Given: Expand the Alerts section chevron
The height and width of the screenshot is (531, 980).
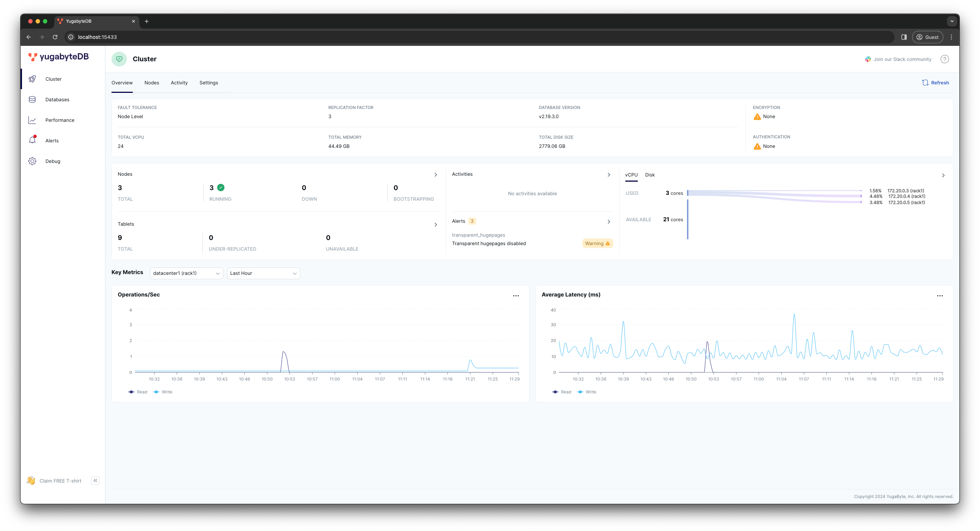Looking at the screenshot, I should coord(608,221).
